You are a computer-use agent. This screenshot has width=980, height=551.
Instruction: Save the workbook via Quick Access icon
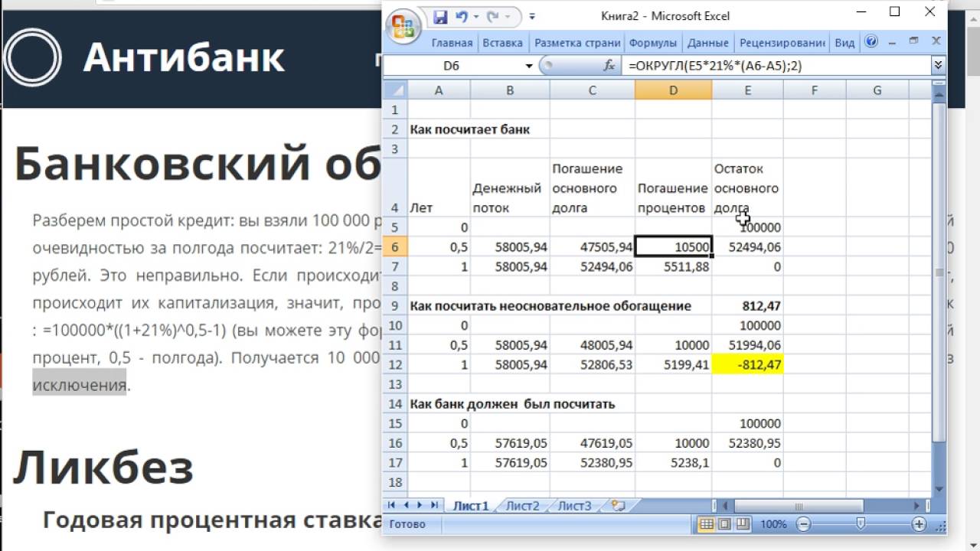tap(440, 15)
